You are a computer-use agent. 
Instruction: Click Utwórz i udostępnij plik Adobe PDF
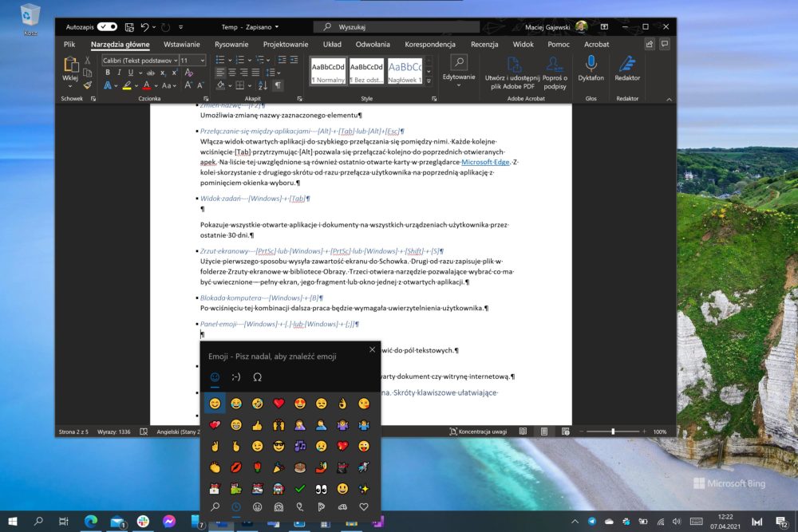[512, 73]
